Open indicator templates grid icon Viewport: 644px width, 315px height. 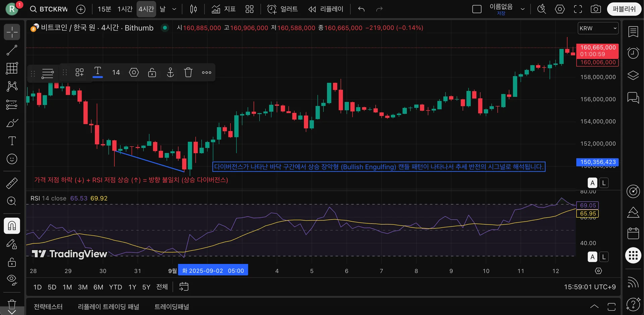pos(250,9)
